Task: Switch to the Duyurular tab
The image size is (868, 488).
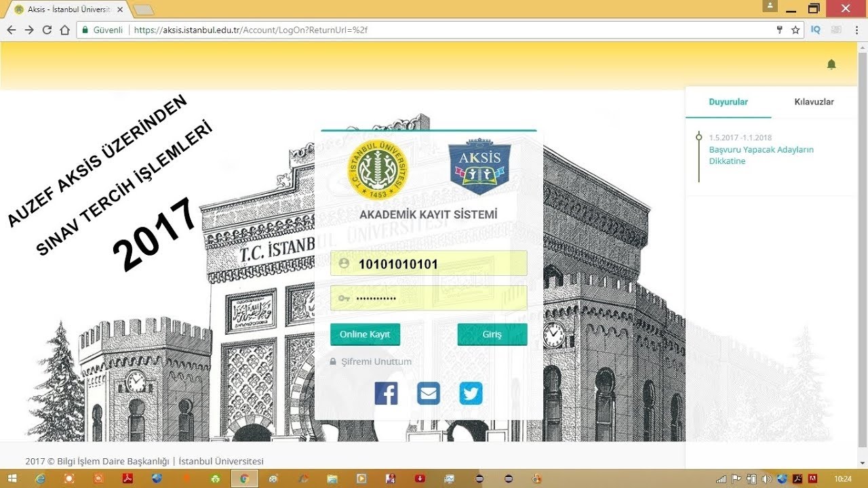Action: 728,102
